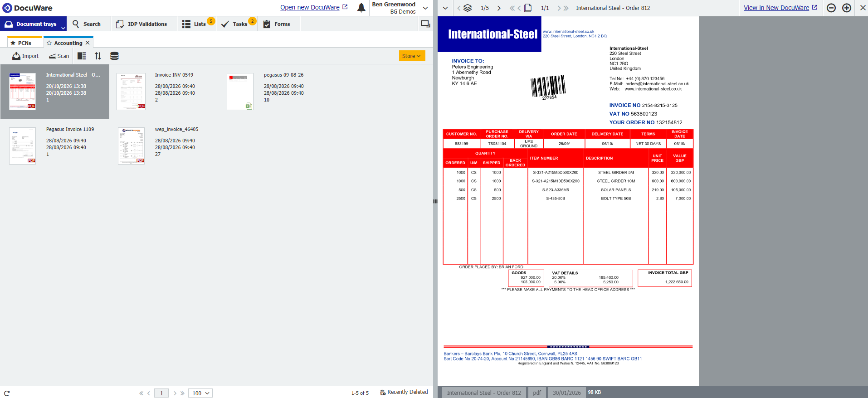
Task: Jump to first page in viewer
Action: 512,8
